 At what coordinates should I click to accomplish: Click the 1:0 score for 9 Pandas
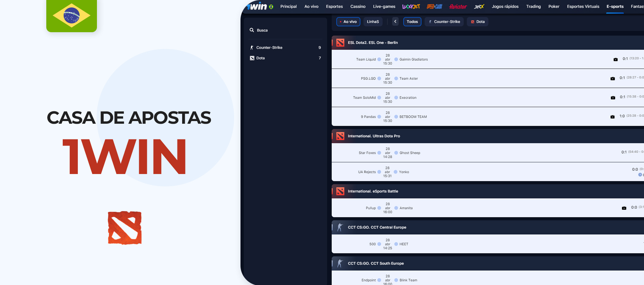pyautogui.click(x=622, y=116)
